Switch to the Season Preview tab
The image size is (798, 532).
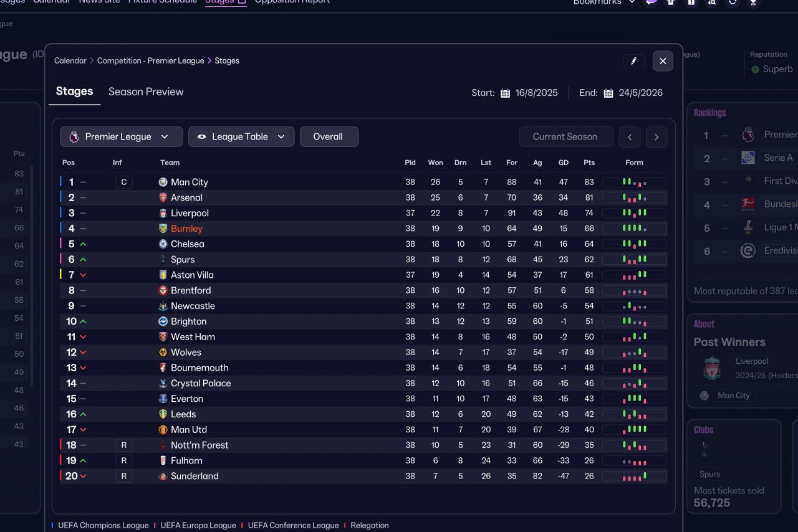click(146, 92)
